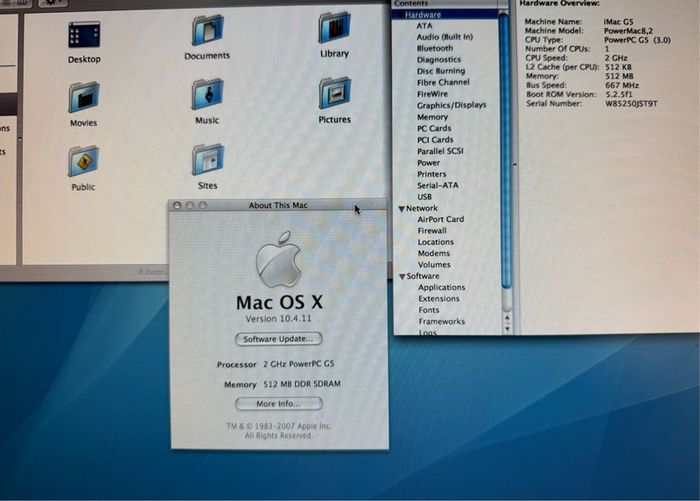
Task: Click the scroll down arrow in Contents list
Action: [507, 329]
